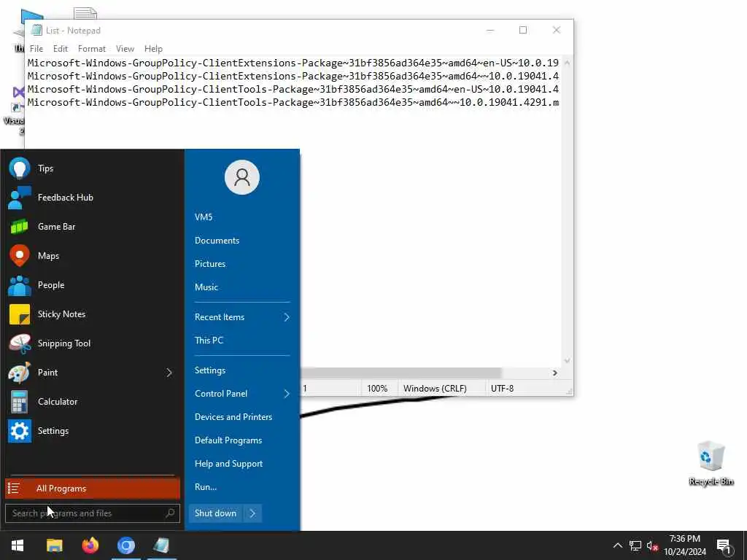Click Recent Items label
747x560 pixels.
point(219,317)
